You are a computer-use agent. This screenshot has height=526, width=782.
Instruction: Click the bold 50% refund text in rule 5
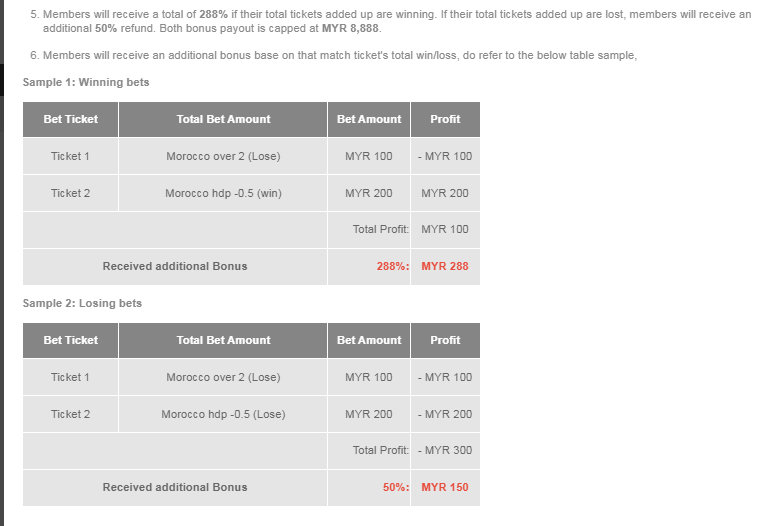107,28
